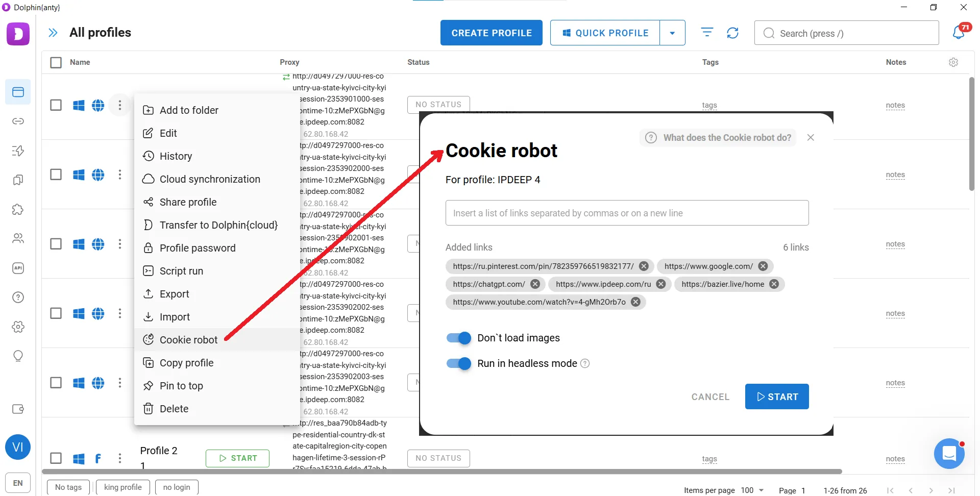Click the refresh profiles icon
The height and width of the screenshot is (496, 980).
click(x=732, y=33)
